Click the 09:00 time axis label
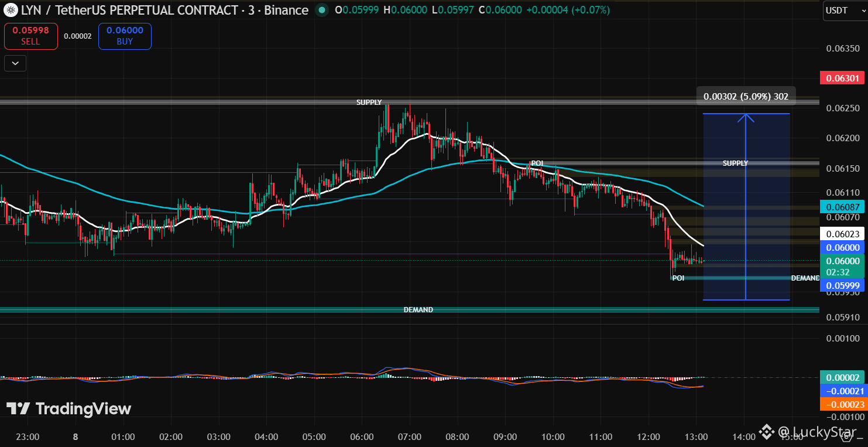The height and width of the screenshot is (447, 868). (x=505, y=436)
